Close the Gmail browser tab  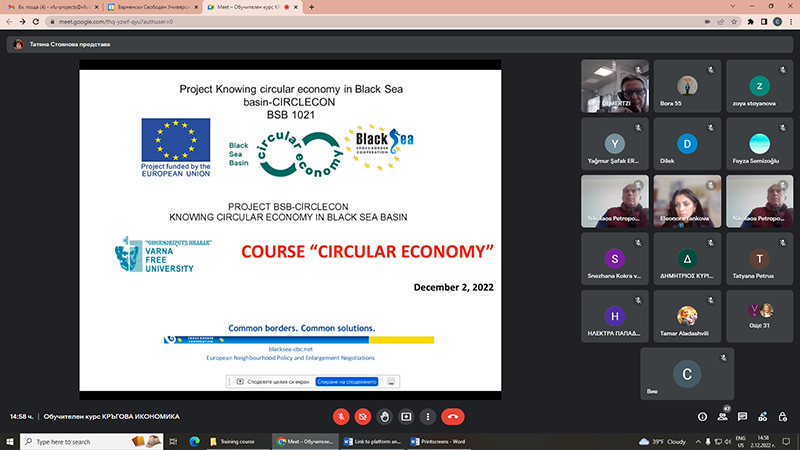(x=96, y=7)
